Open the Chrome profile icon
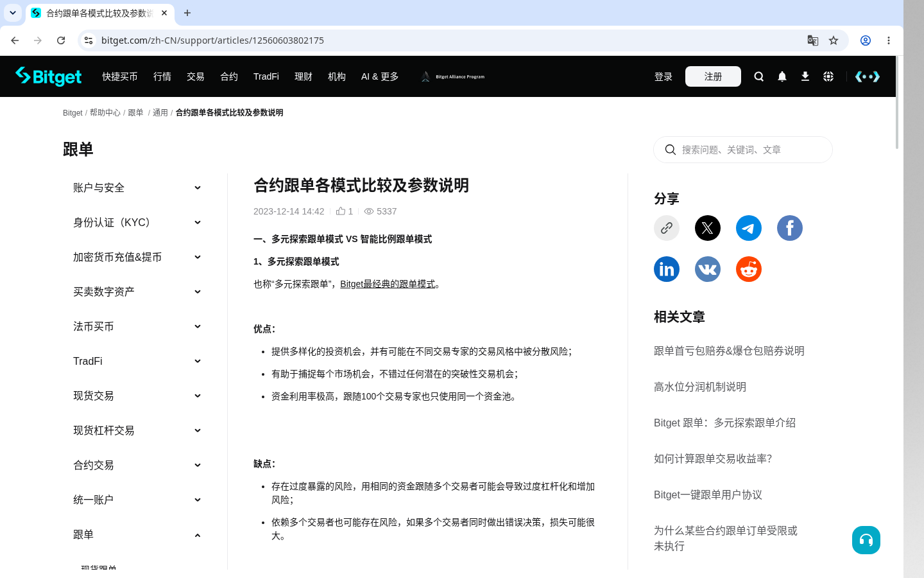The image size is (924, 578). 866,40
